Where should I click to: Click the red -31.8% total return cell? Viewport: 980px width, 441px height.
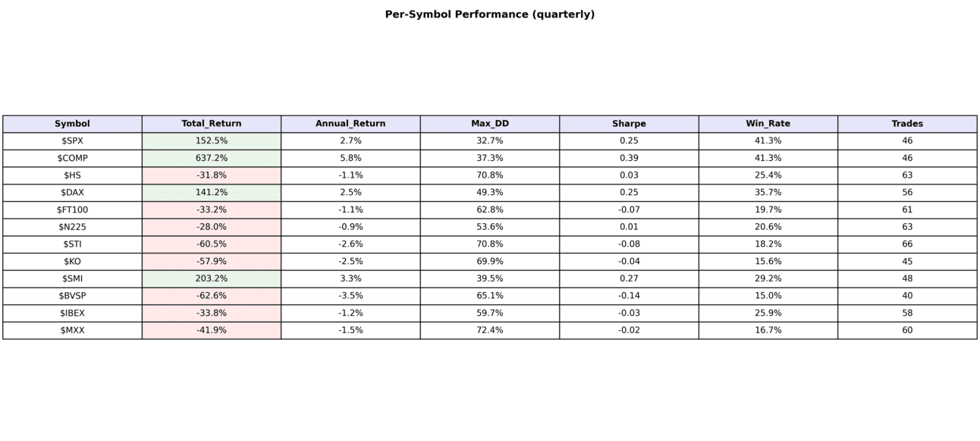click(211, 175)
